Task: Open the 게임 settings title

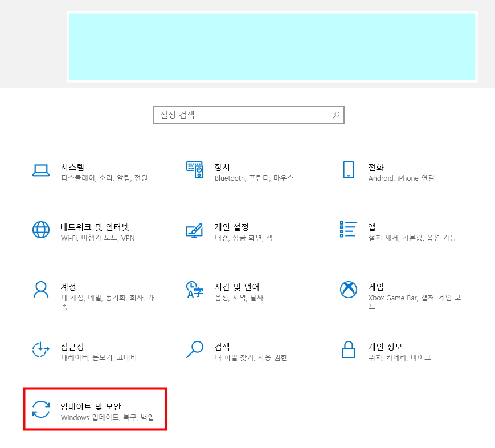Action: coord(376,287)
